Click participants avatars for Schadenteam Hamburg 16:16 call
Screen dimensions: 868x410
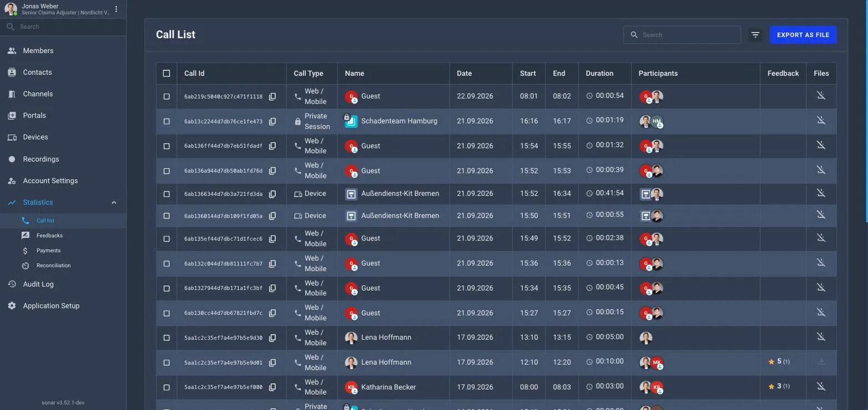(x=651, y=121)
